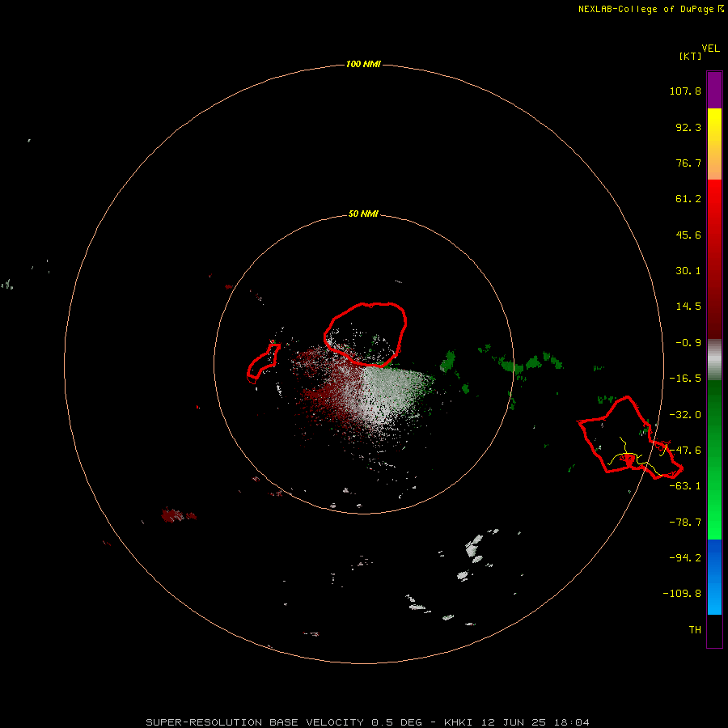728x728 pixels.
Task: Click the -94.2 velocity scale value
Action: click(685, 557)
